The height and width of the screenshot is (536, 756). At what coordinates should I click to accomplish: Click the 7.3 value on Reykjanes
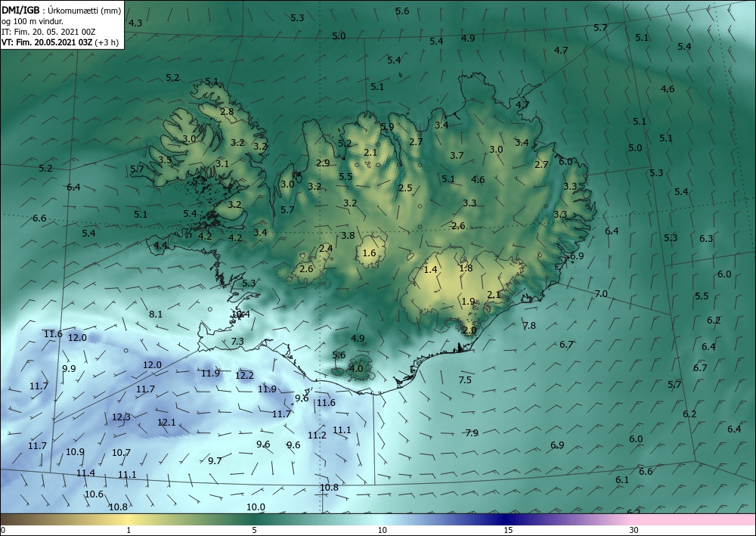coord(237,342)
